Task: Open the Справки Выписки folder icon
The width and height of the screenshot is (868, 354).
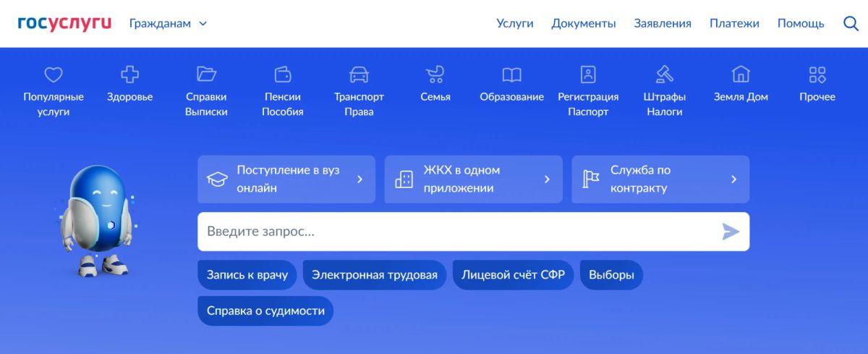Action: 206,74
